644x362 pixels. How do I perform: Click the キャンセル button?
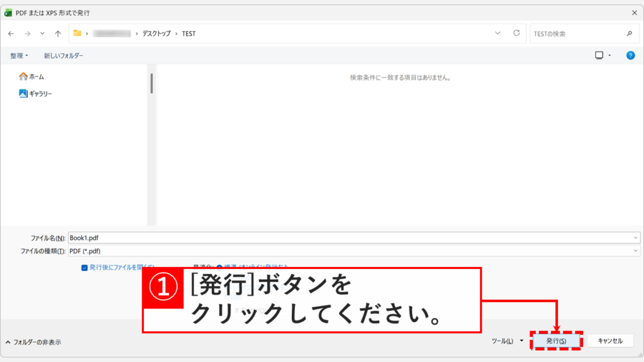click(x=610, y=341)
